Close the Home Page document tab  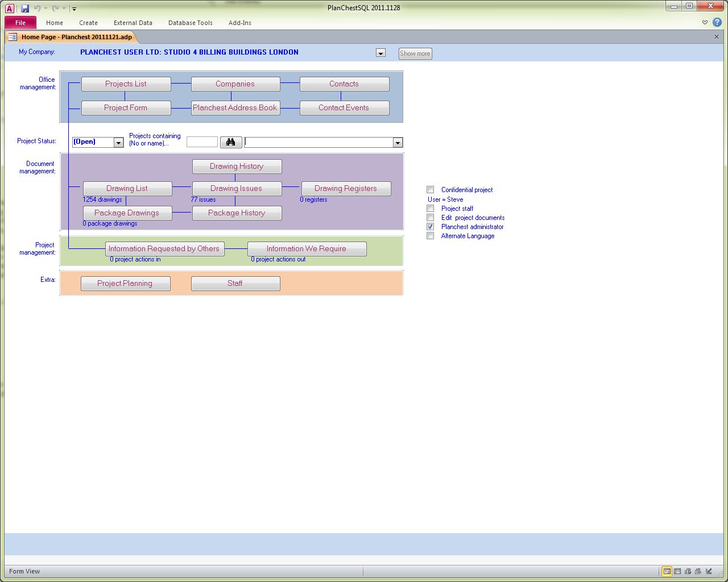[717, 36]
